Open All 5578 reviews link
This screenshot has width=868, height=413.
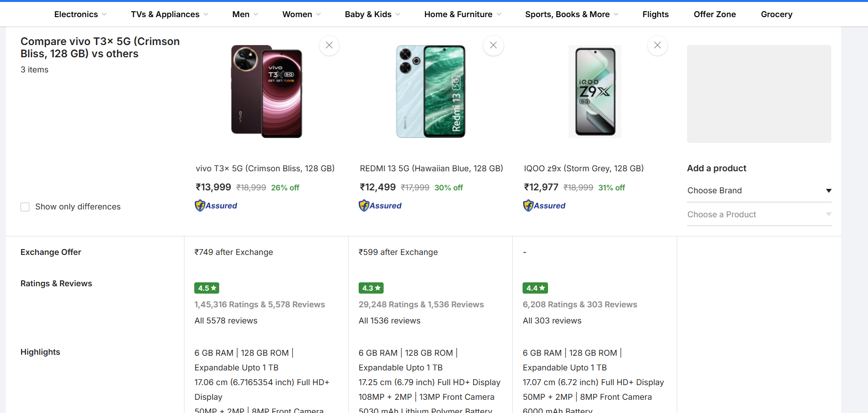click(226, 321)
